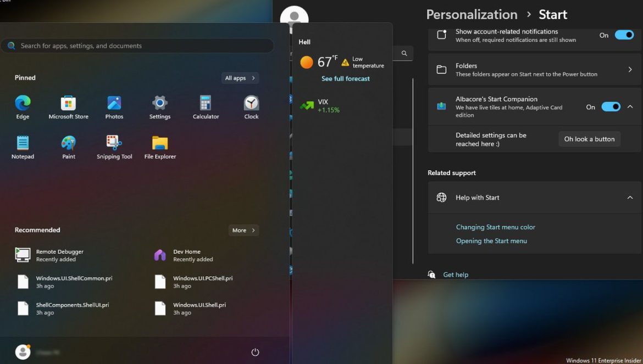This screenshot has height=364, width=643.
Task: Toggle Show account-related notifications switch
Action: pos(624,35)
